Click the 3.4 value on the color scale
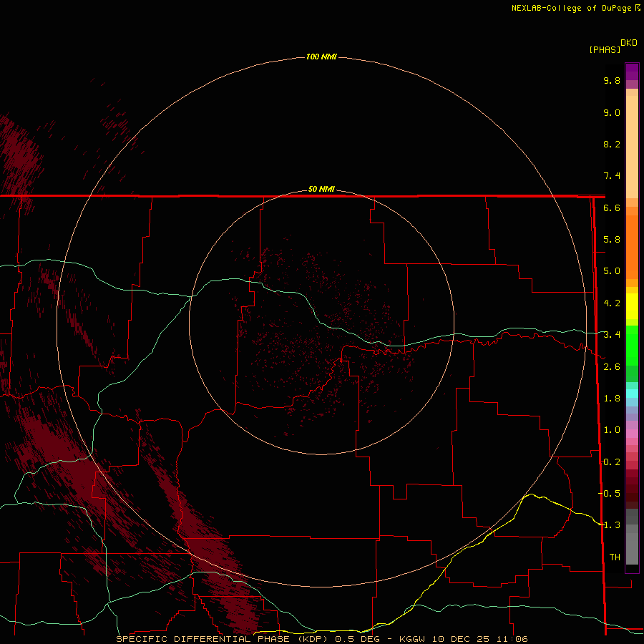Viewport: 644px width, 644px height. (x=612, y=335)
